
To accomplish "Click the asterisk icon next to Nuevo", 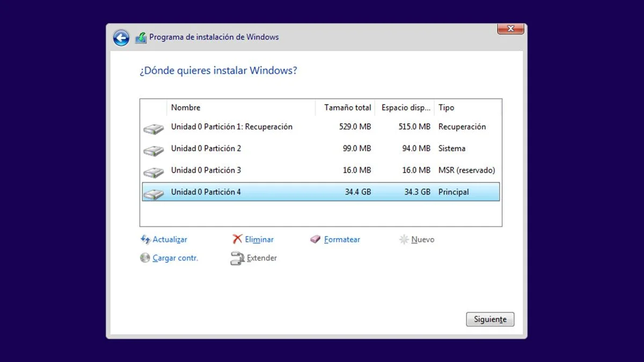I will pos(404,239).
